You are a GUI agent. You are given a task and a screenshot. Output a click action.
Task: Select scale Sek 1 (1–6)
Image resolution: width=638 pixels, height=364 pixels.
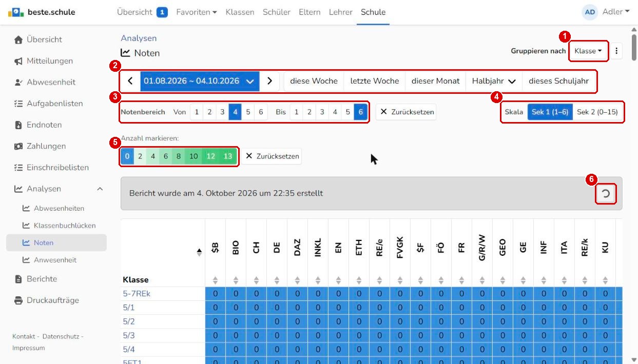pyautogui.click(x=550, y=112)
